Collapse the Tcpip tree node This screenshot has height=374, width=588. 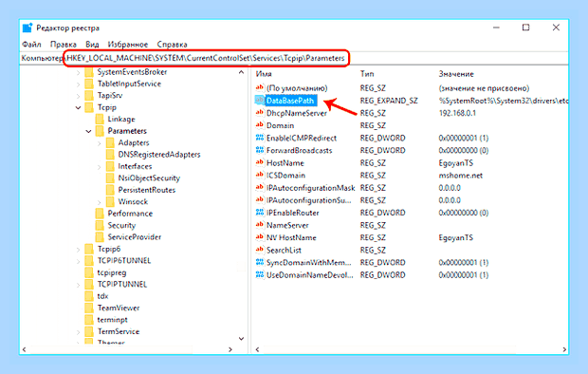(78, 108)
